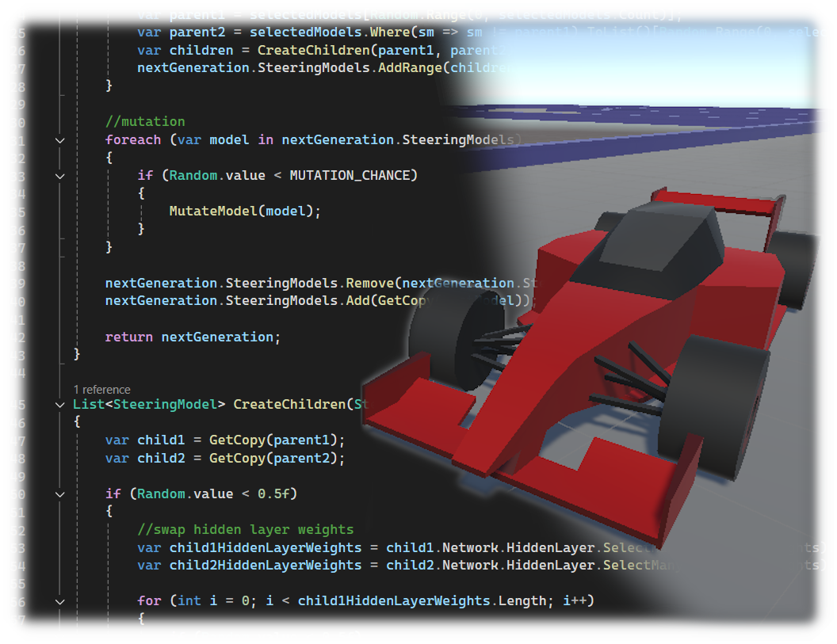
Task: Select the MUTATION_CHANCE constant
Action: 353,175
